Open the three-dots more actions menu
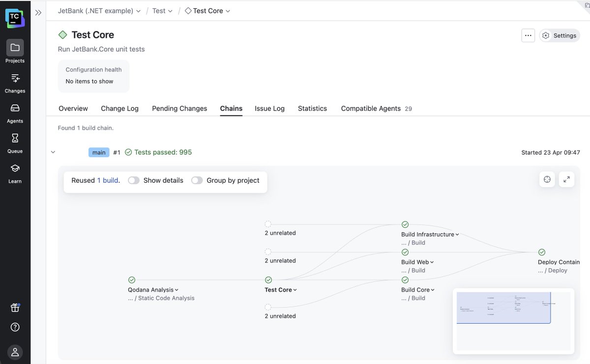590x364 pixels. pos(528,35)
